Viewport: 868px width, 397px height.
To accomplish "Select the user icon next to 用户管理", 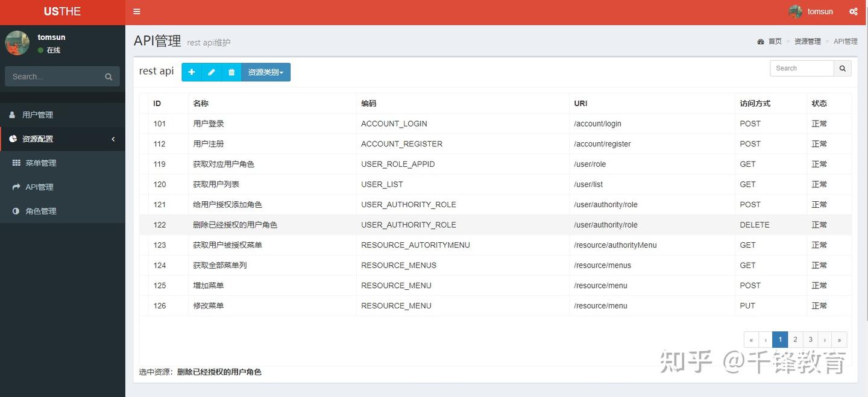I will (x=13, y=114).
